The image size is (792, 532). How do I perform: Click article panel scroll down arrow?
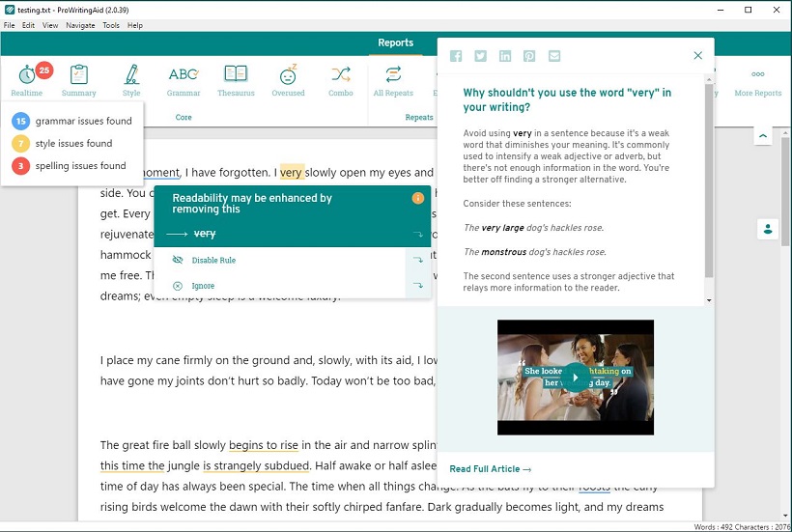click(x=709, y=300)
